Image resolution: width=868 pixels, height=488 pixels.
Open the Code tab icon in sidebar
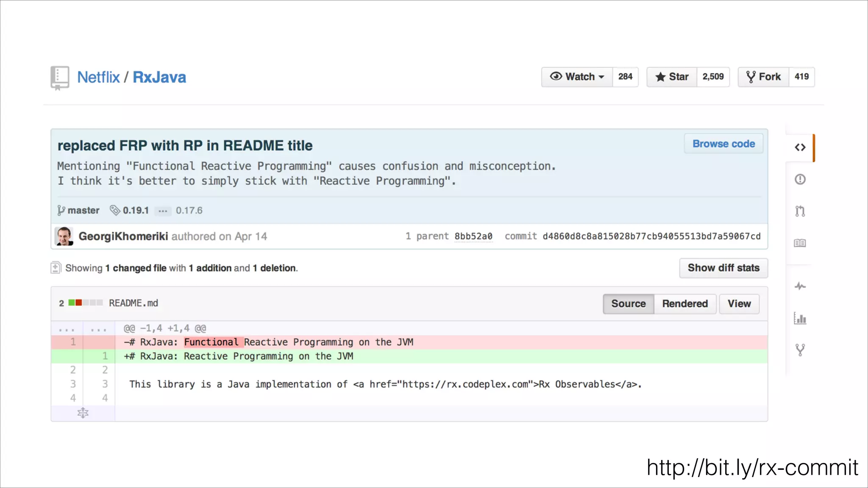click(x=800, y=147)
